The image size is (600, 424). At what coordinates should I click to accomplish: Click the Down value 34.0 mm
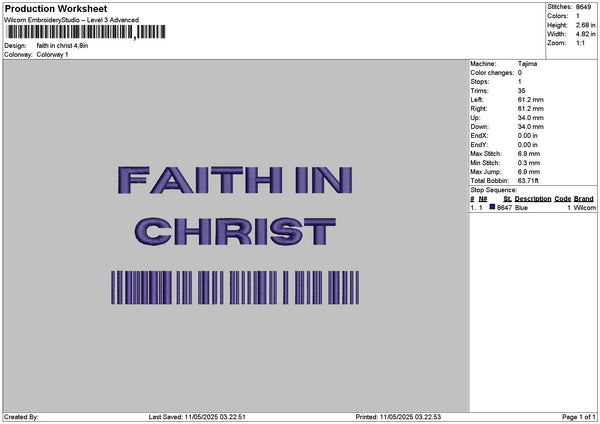(x=530, y=127)
